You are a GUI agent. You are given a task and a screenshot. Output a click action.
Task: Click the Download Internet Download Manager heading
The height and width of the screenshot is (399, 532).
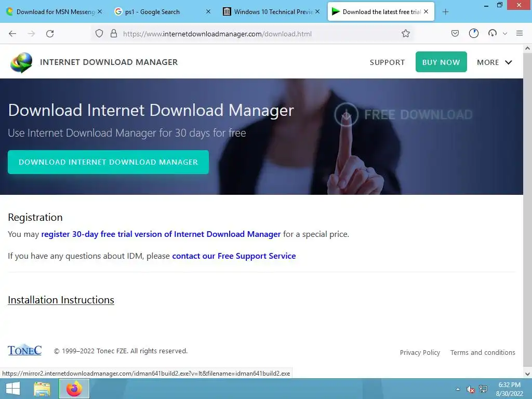click(151, 110)
